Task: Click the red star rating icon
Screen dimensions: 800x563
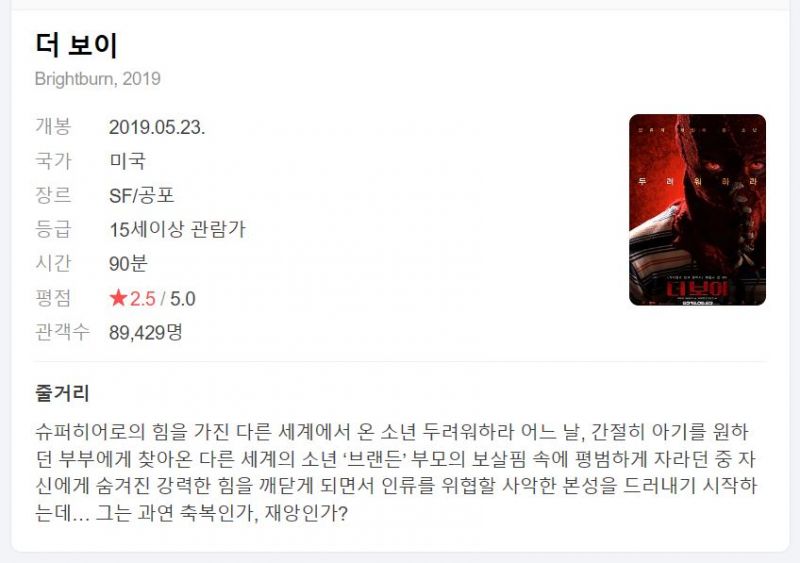Action: pyautogui.click(x=118, y=298)
